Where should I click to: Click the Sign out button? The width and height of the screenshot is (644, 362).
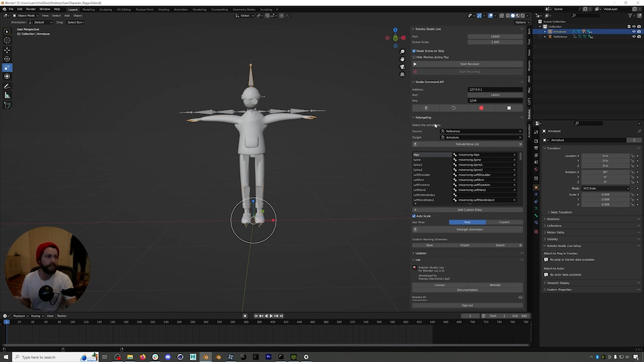468,306
